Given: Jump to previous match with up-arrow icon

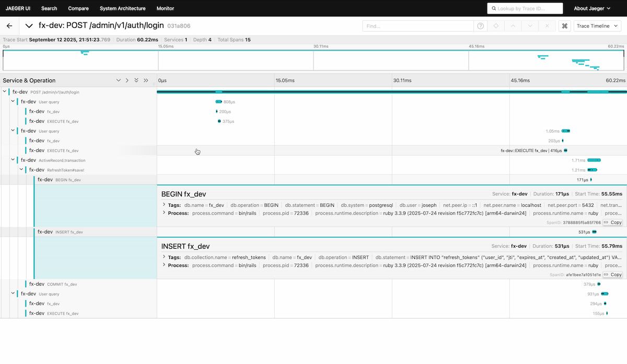Looking at the screenshot, I should click(514, 25).
